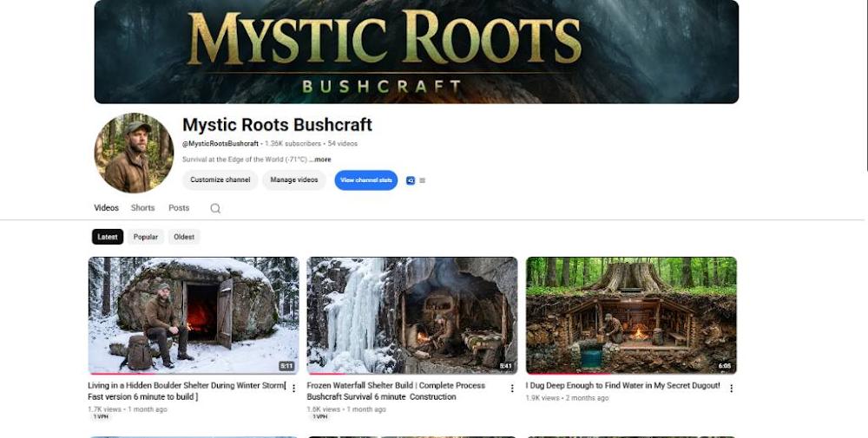The width and height of the screenshot is (868, 438).
Task: Click the channel profile avatar picture
Action: 134,154
